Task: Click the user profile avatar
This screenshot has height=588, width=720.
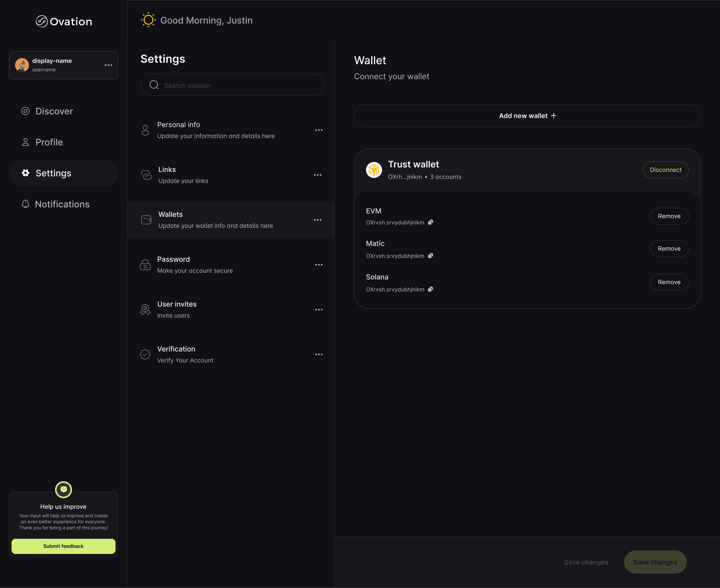Action: pyautogui.click(x=22, y=65)
